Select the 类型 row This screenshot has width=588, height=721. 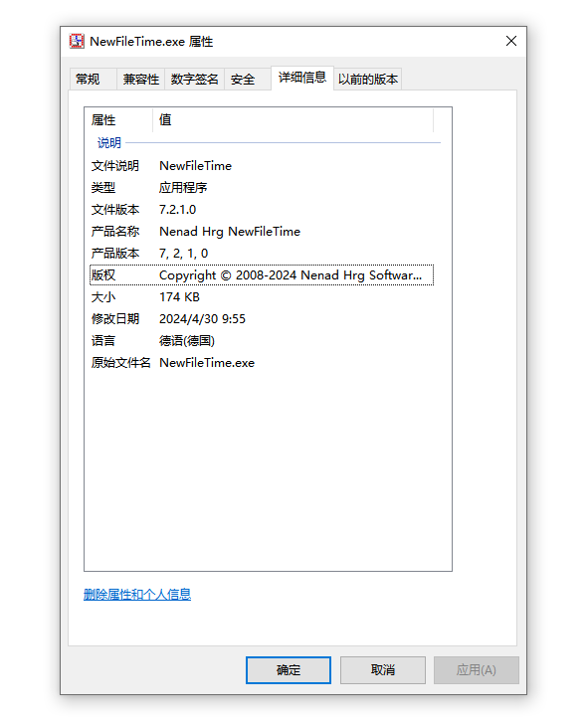[262, 188]
